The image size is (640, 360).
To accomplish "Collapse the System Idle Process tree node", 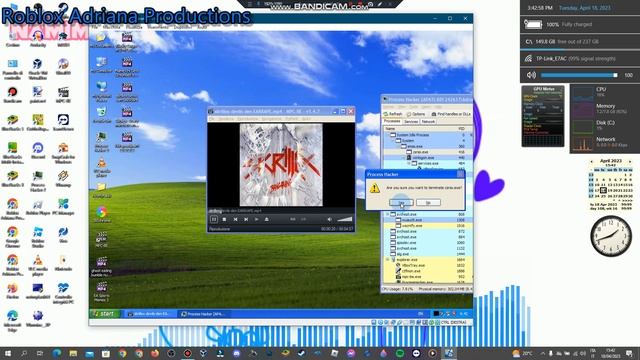I will point(388,135).
